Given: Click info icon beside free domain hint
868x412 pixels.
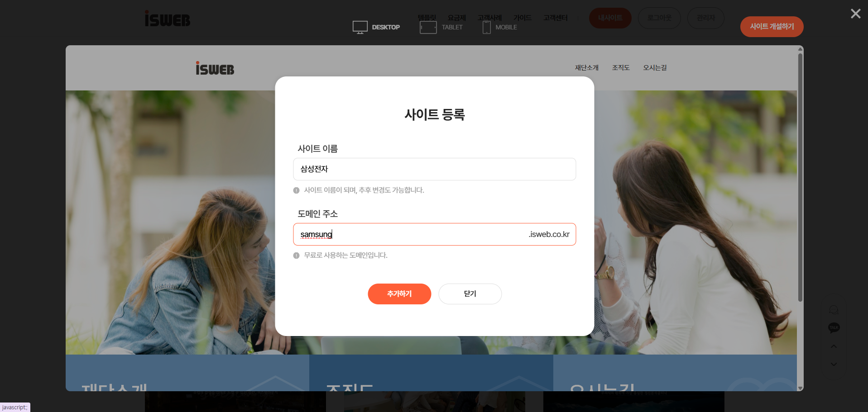Looking at the screenshot, I should point(296,256).
